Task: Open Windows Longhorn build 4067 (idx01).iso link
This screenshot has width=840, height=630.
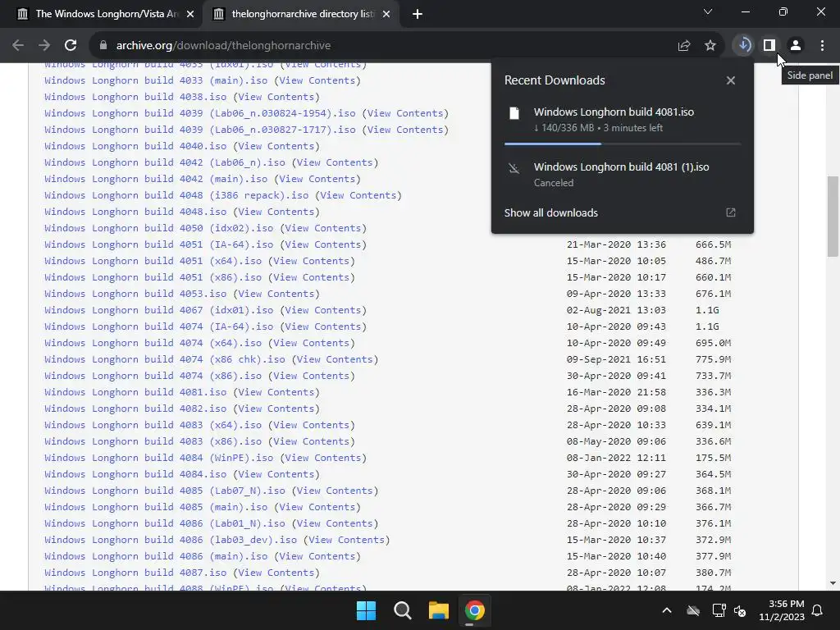Action: click(159, 310)
